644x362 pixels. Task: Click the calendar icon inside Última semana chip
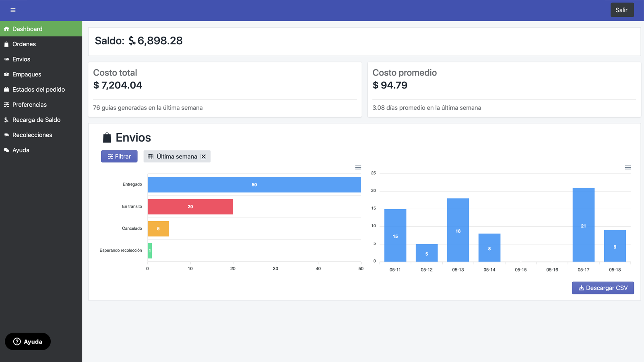pos(151,156)
